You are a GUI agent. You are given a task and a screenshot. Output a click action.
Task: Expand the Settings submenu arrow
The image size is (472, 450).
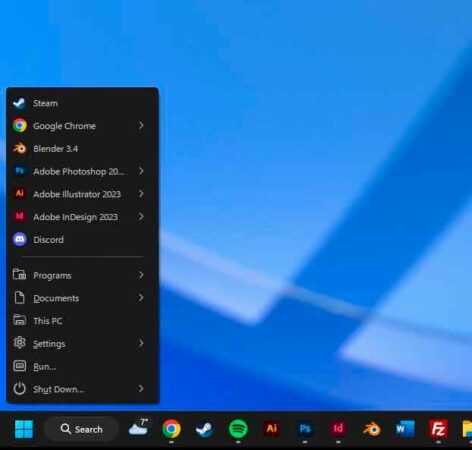(141, 343)
